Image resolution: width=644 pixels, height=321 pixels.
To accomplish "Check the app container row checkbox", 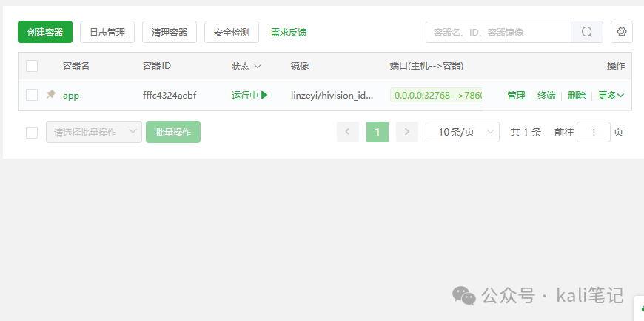I will (x=32, y=95).
